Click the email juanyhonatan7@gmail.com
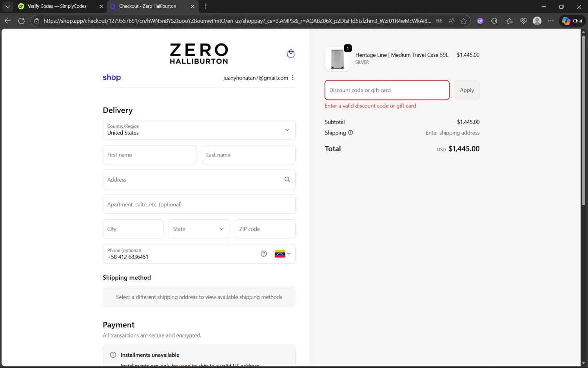The height and width of the screenshot is (368, 588). point(256,78)
